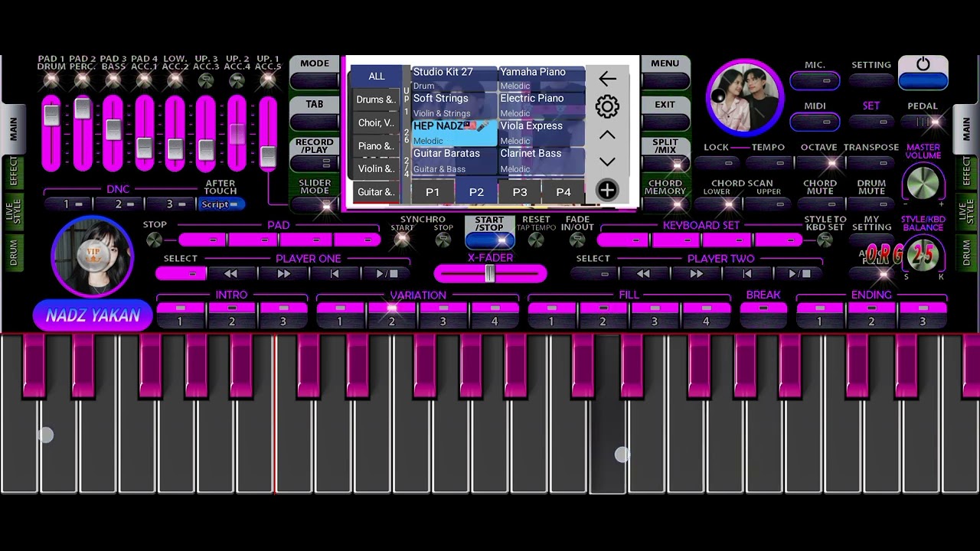This screenshot has height=551, width=980.
Task: Choose Guitar Baratas sound
Action: (455, 161)
